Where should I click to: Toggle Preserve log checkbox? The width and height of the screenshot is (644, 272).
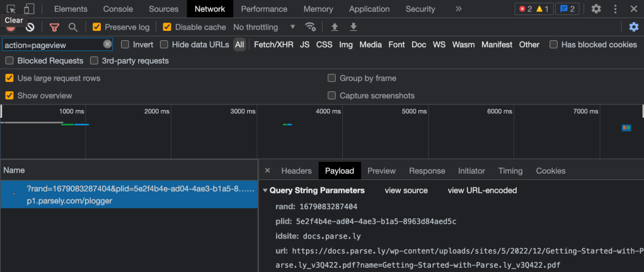click(96, 27)
